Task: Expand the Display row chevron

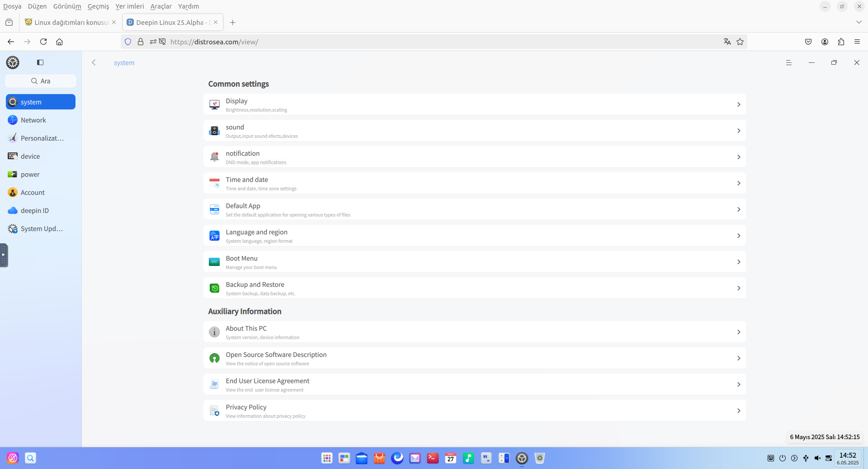Action: click(x=739, y=104)
